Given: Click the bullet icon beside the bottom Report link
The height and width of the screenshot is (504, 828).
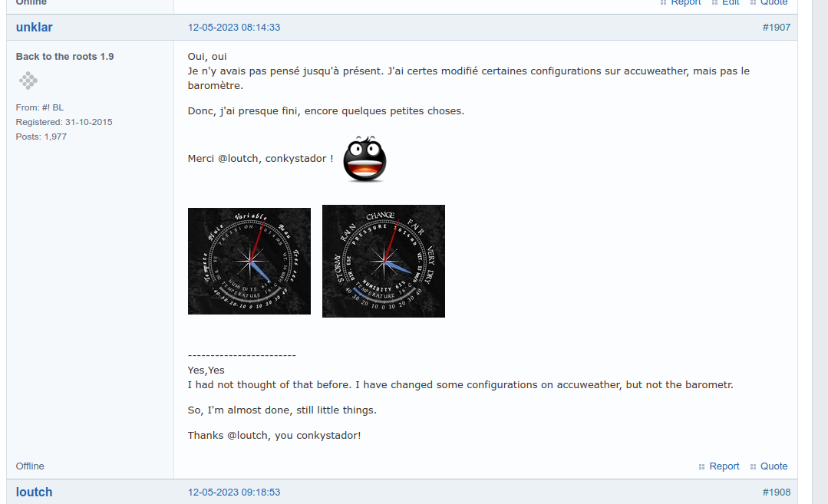Looking at the screenshot, I should [x=702, y=467].
